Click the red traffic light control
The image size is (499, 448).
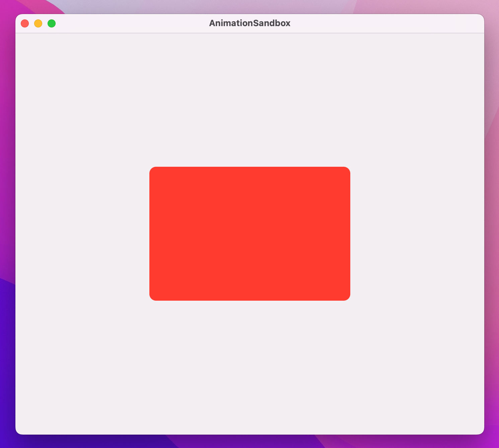25,23
